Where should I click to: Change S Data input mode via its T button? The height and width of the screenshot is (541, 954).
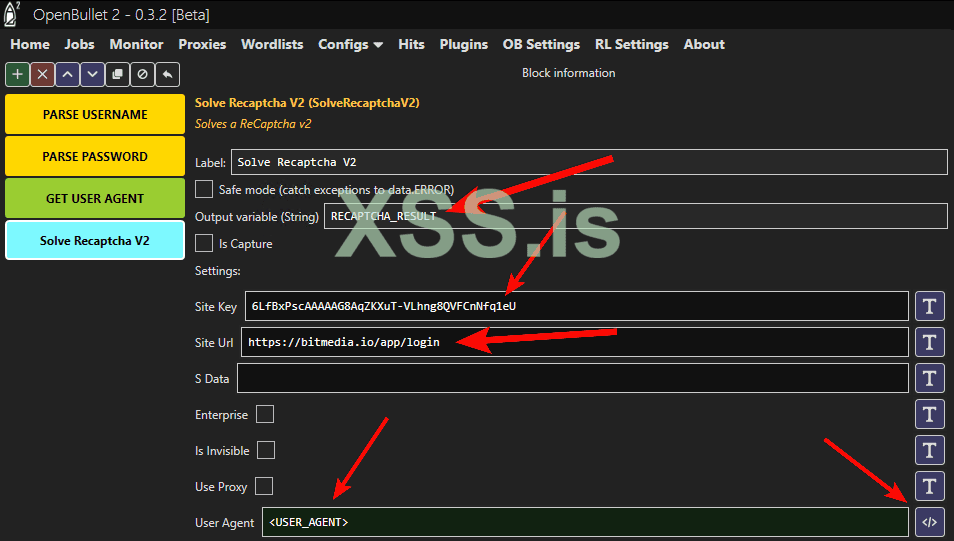(x=930, y=379)
